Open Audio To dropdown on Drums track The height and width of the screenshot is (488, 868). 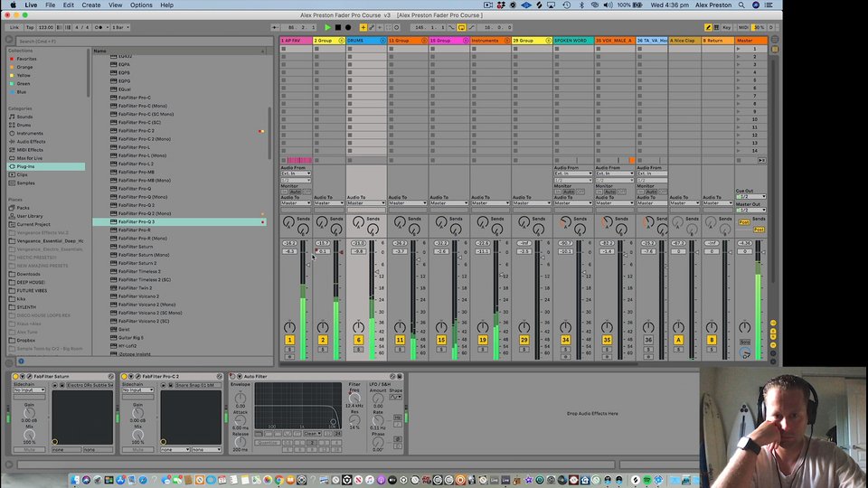[x=366, y=203]
